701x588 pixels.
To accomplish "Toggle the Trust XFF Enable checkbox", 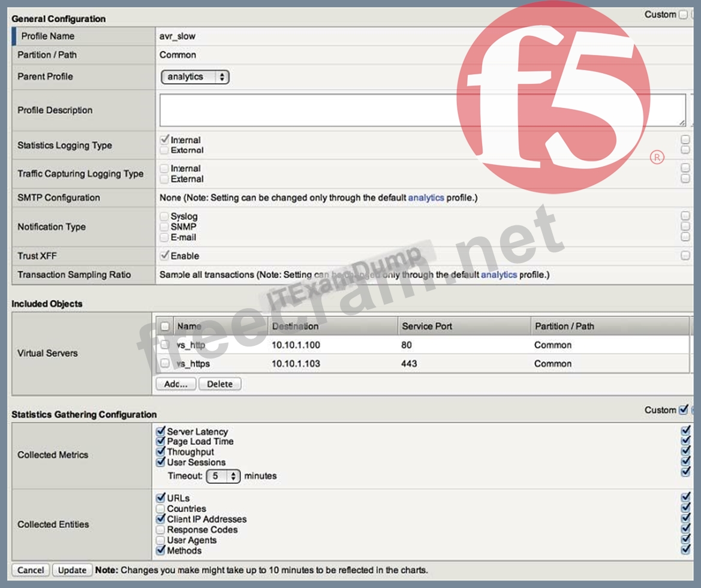I will (x=164, y=255).
